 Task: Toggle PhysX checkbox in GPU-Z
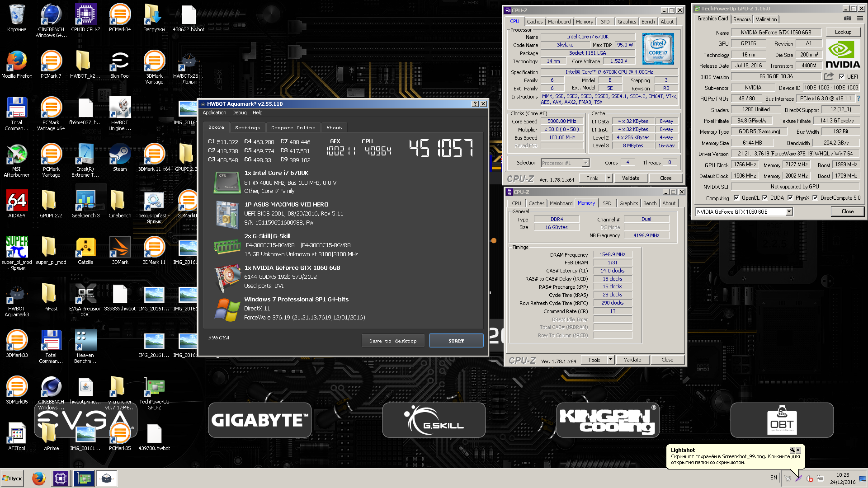point(790,198)
